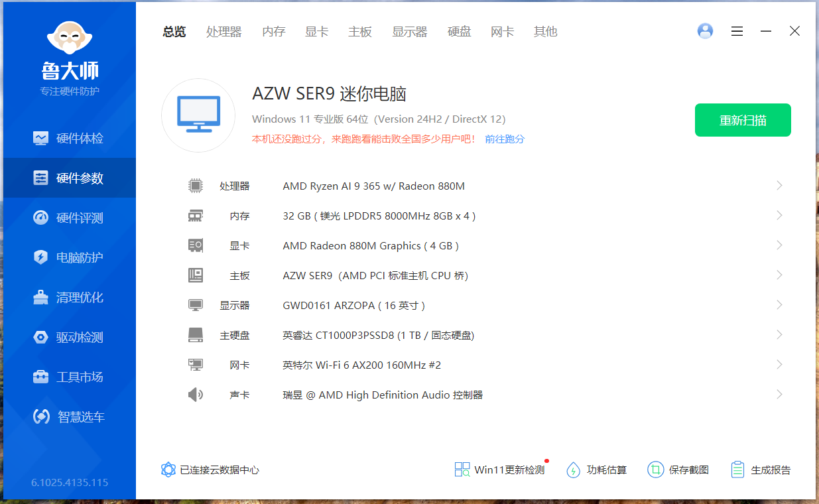This screenshot has height=504, width=819.
Task: Click the 显示器 monitor row icon
Action: click(x=195, y=305)
